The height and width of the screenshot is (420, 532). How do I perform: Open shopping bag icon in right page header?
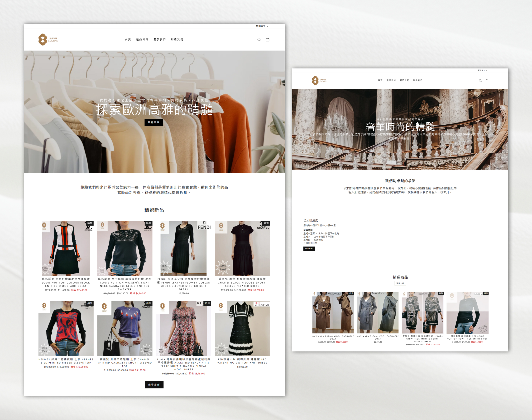(486, 81)
